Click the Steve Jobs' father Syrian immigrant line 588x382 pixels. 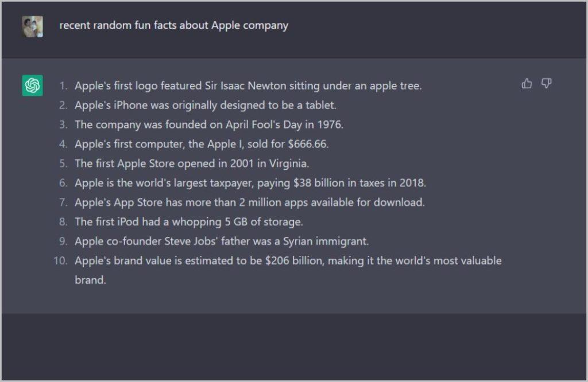point(222,241)
